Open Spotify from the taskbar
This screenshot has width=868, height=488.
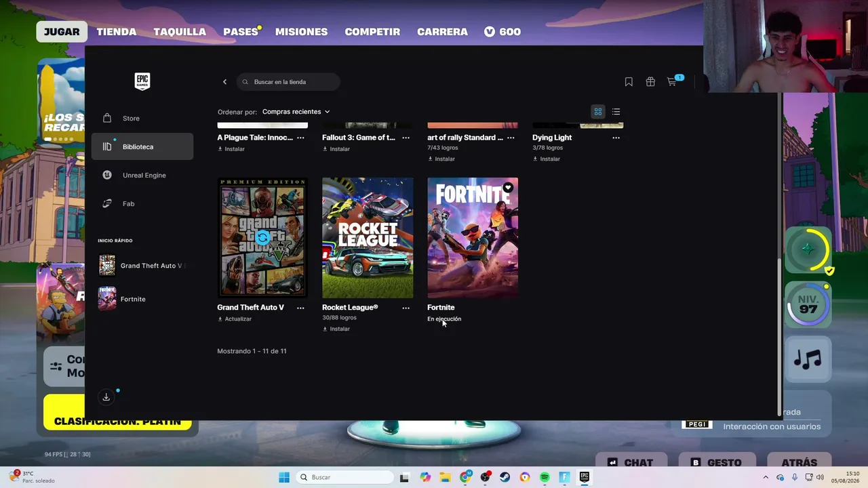545,477
